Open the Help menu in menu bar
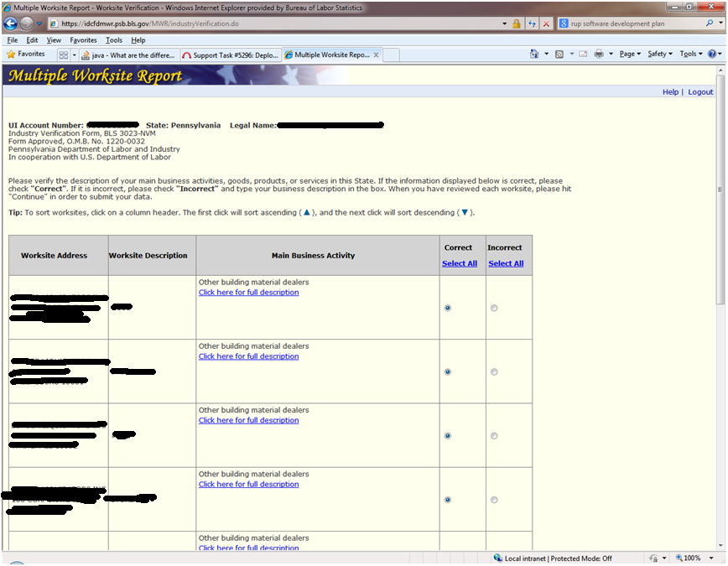728x566 pixels. tap(138, 40)
